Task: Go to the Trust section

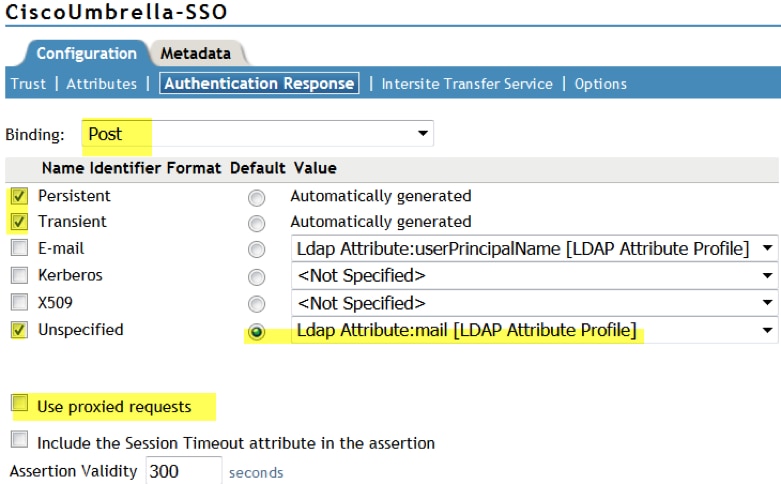Action: 28,84
